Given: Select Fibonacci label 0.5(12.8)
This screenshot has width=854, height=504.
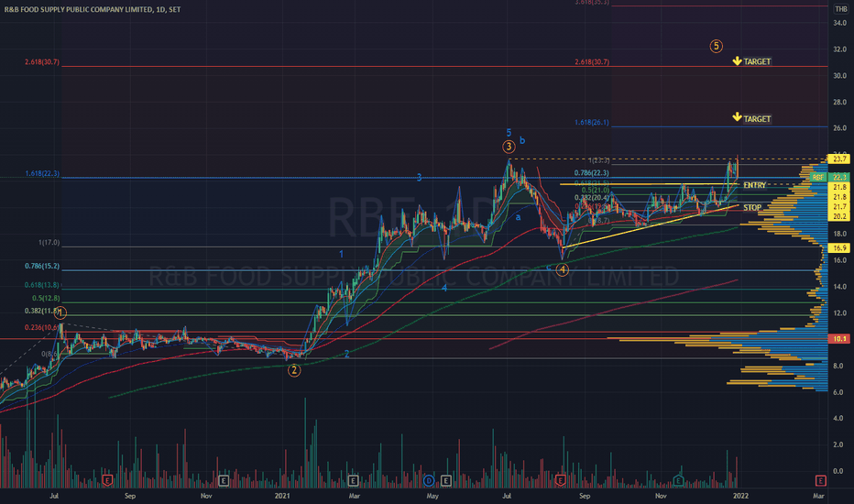Looking at the screenshot, I should pyautogui.click(x=46, y=298).
